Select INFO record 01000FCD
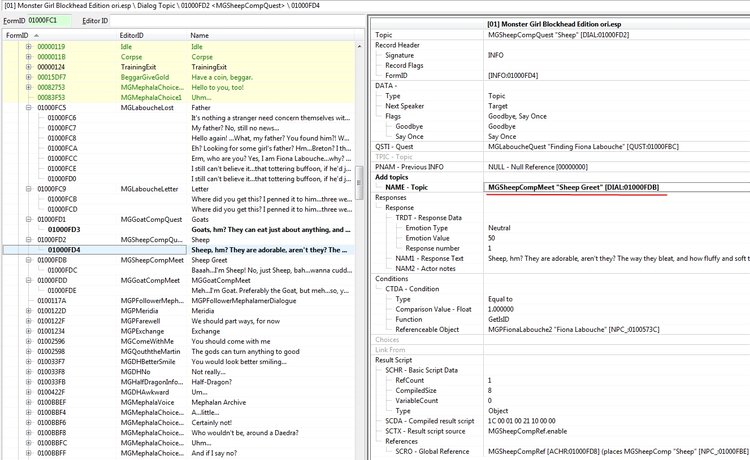This screenshot has height=460, width=750. (179, 209)
